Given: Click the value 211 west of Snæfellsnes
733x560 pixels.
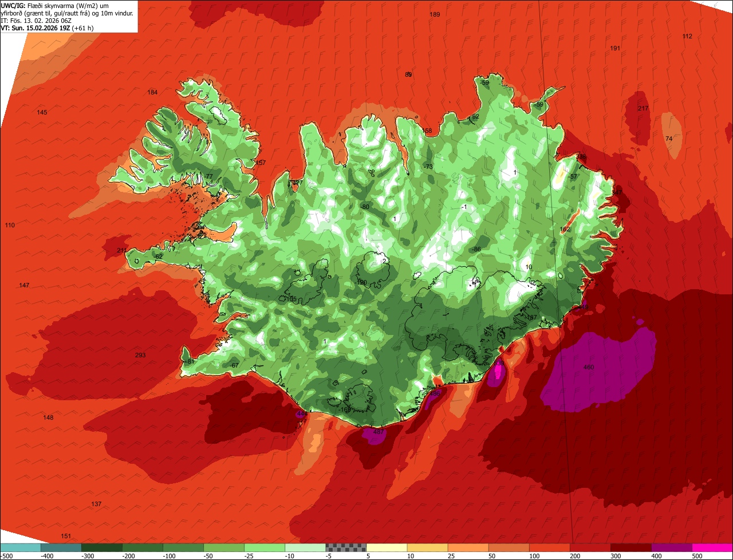Looking at the screenshot, I should [121, 250].
